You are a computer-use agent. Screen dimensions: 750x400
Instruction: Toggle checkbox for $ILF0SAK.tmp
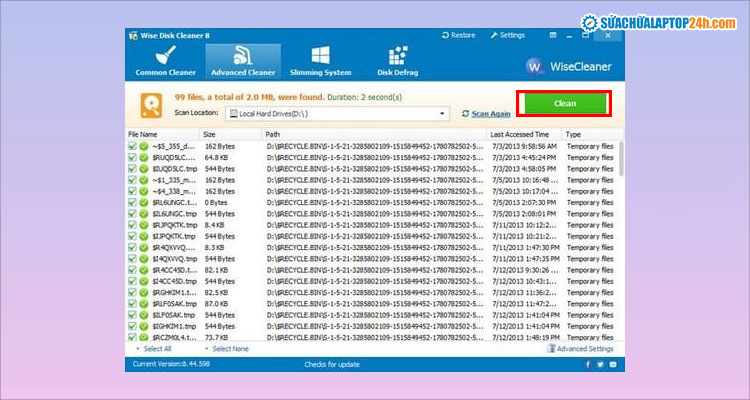(x=132, y=314)
